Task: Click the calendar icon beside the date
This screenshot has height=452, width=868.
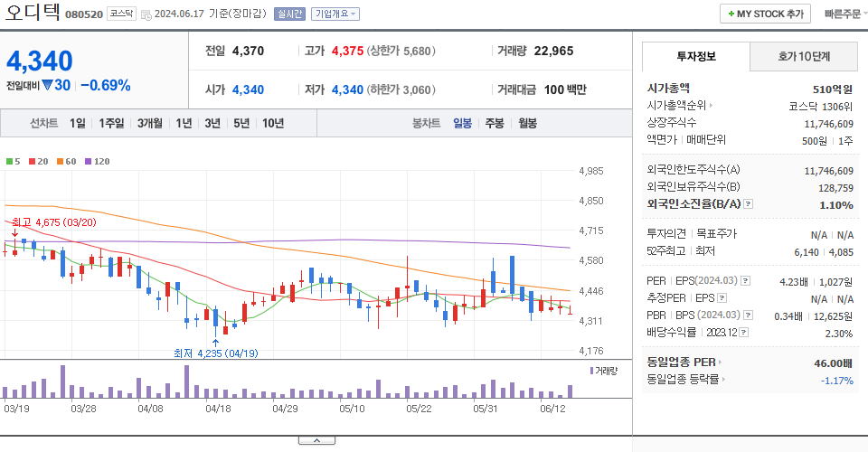Action: click(x=146, y=15)
